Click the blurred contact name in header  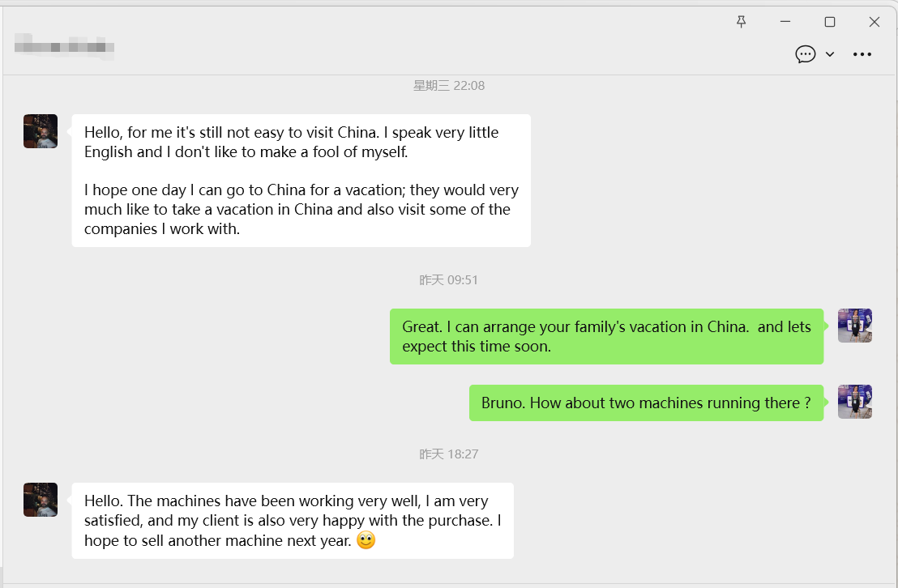pos(65,46)
